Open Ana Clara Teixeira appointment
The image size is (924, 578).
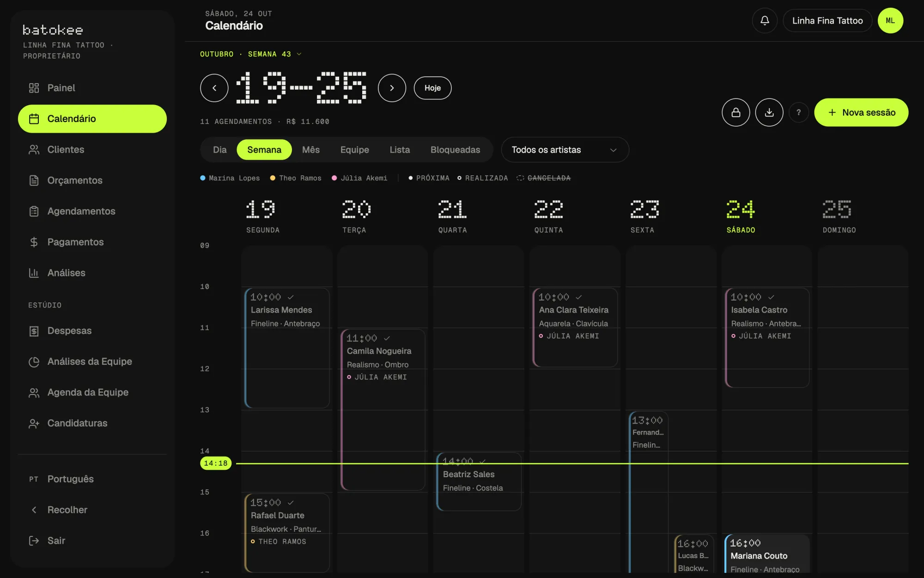[575, 327]
